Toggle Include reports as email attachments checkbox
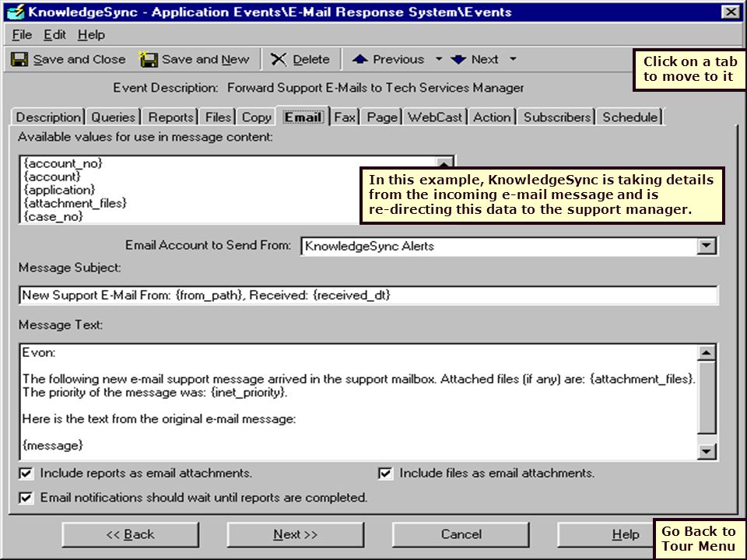 26,474
